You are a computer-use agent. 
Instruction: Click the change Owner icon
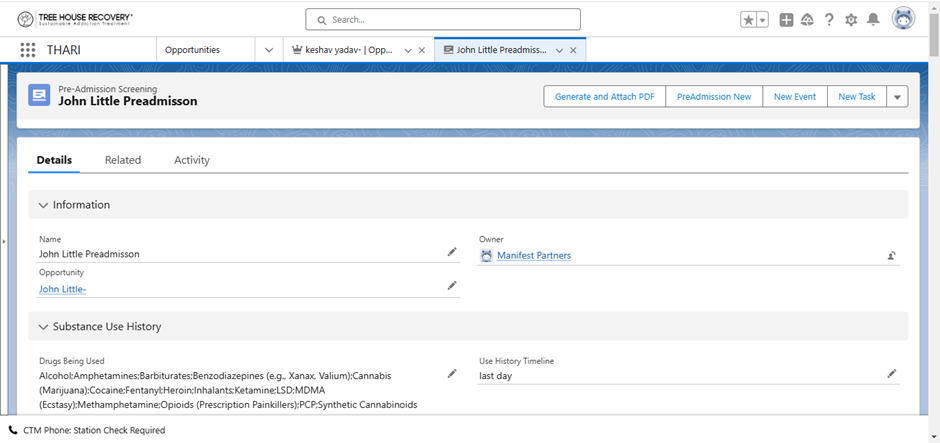[891, 256]
